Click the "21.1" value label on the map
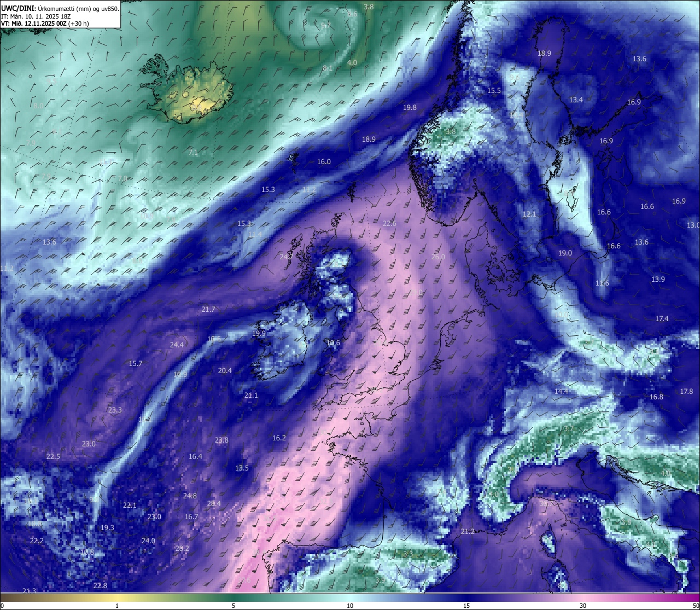Viewport: 700px width, 610px height. (251, 396)
